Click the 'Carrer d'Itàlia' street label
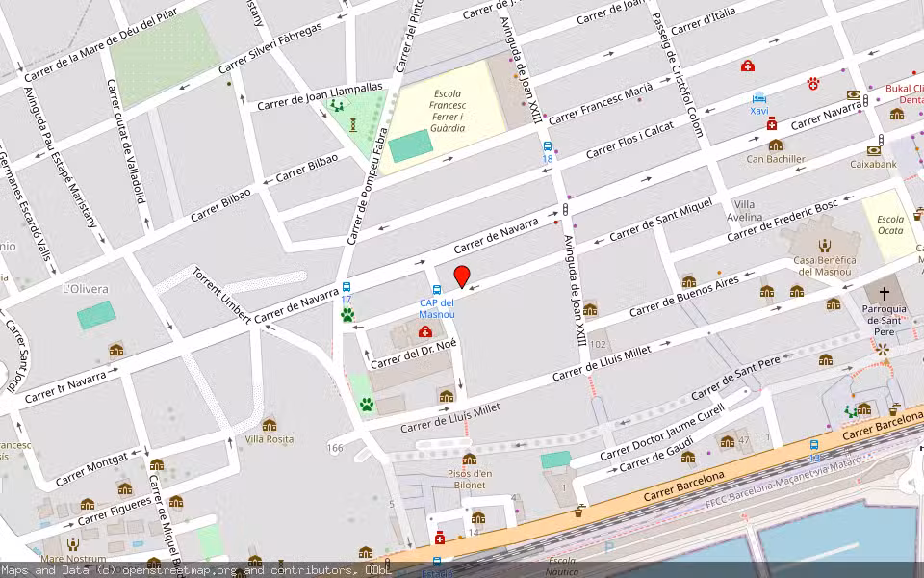The height and width of the screenshot is (578, 924). tap(703, 20)
